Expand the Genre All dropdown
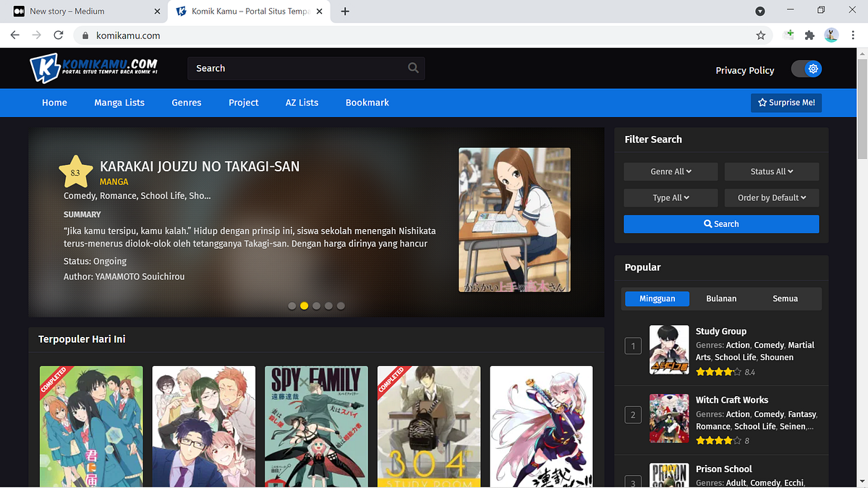Viewport: 868px width, 488px height. [x=671, y=171]
